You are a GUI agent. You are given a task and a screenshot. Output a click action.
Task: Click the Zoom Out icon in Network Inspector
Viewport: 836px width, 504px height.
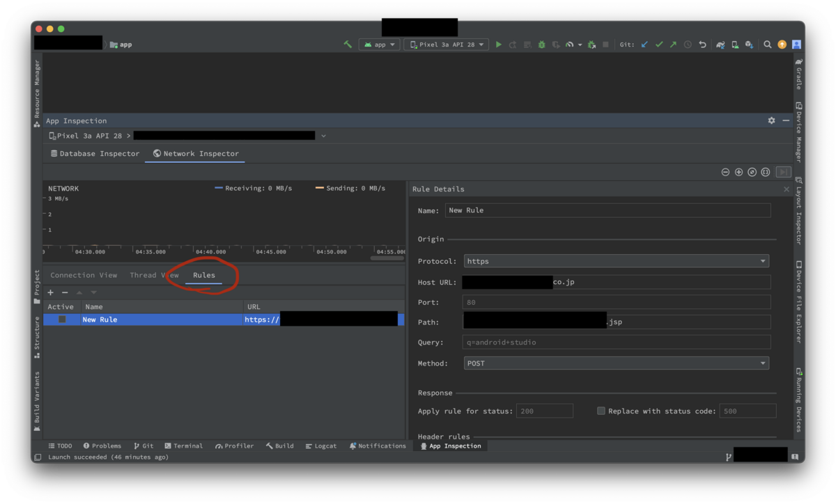coord(725,172)
